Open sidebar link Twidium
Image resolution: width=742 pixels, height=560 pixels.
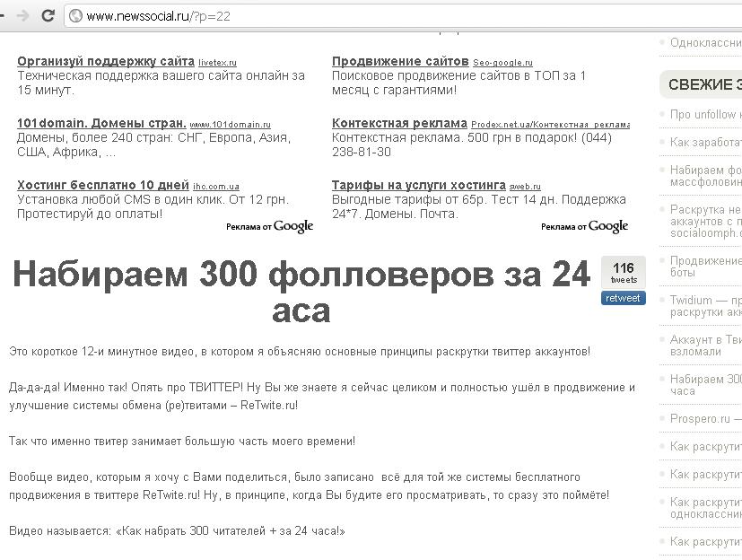tap(705, 306)
